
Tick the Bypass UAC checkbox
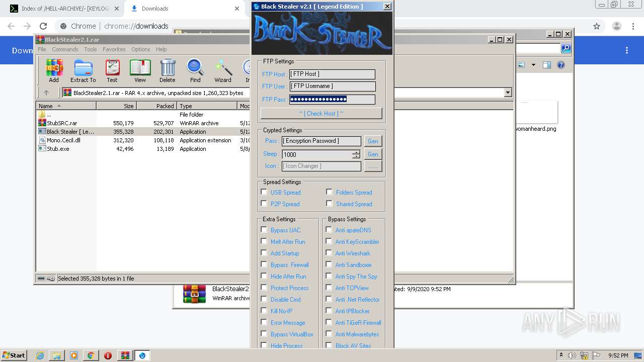(264, 230)
